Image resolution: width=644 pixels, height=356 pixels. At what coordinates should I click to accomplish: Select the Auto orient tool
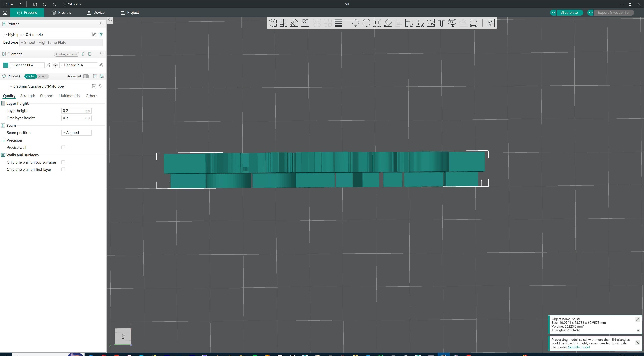(294, 23)
